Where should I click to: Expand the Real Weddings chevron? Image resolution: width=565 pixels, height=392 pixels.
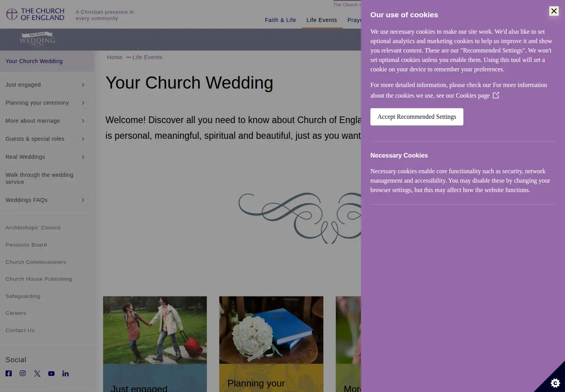83,157
